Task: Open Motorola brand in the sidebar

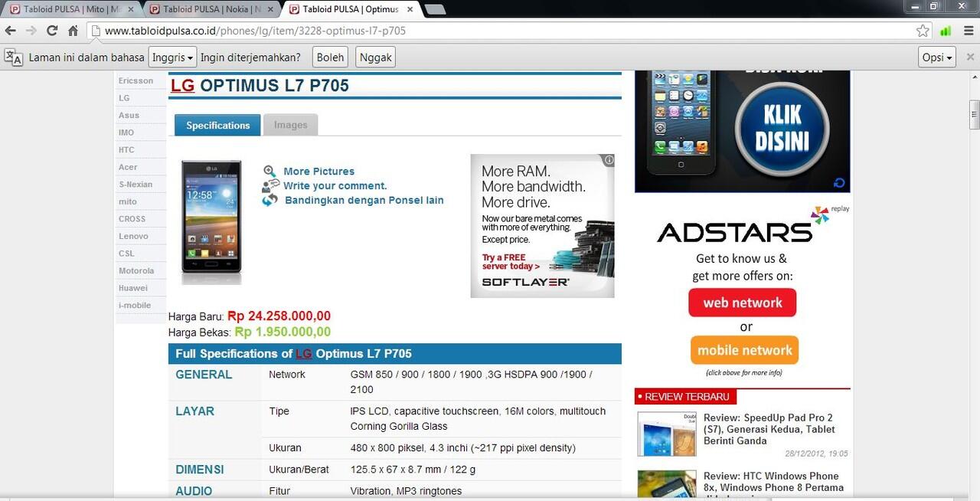Action: 136,270
